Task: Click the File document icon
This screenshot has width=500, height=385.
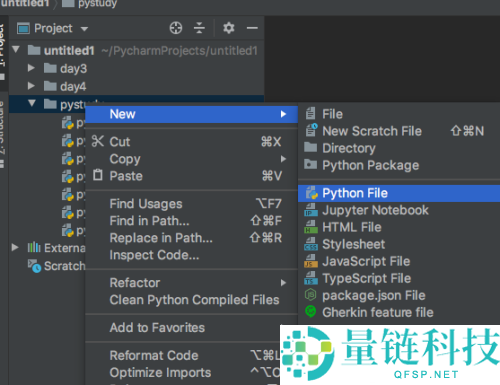Action: (x=311, y=113)
